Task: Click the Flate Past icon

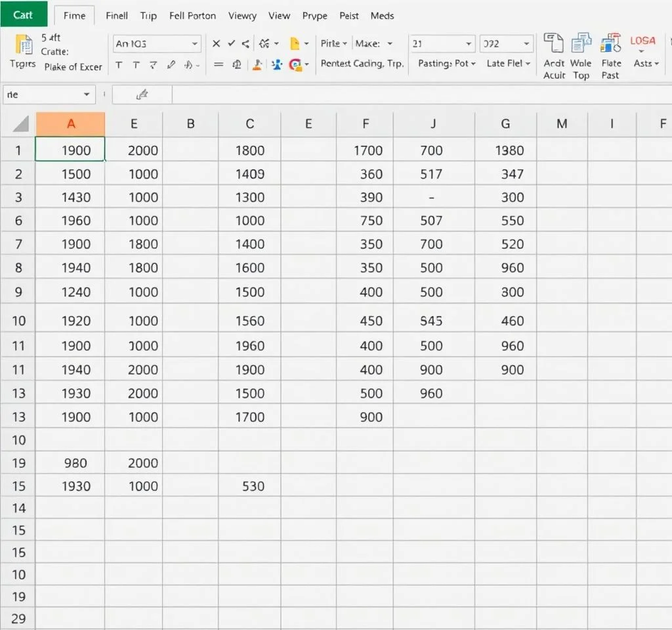Action: (611, 44)
